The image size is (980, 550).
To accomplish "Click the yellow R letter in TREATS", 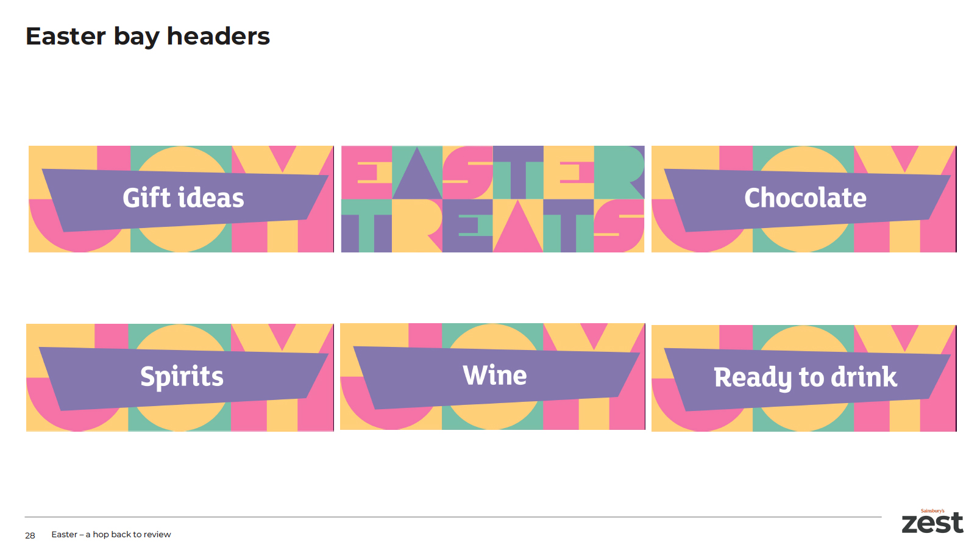I will [x=414, y=223].
